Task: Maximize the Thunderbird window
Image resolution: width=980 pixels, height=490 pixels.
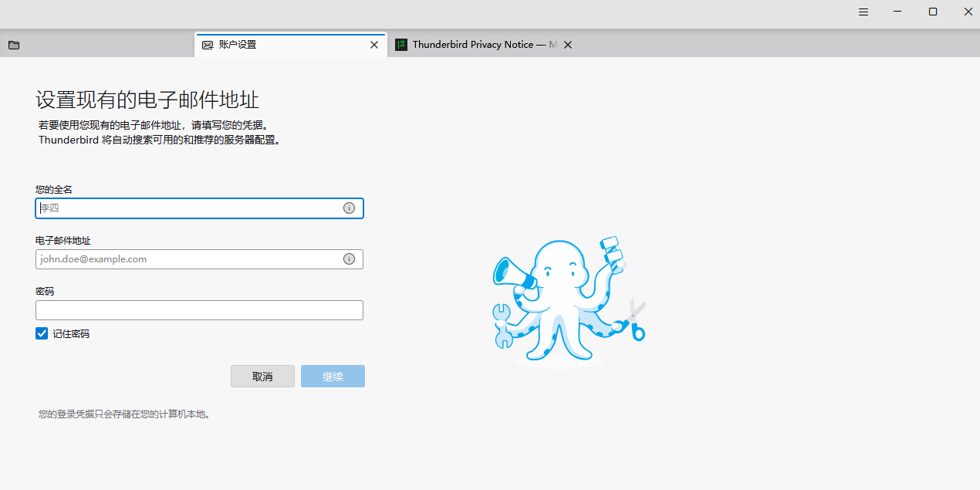Action: click(933, 12)
